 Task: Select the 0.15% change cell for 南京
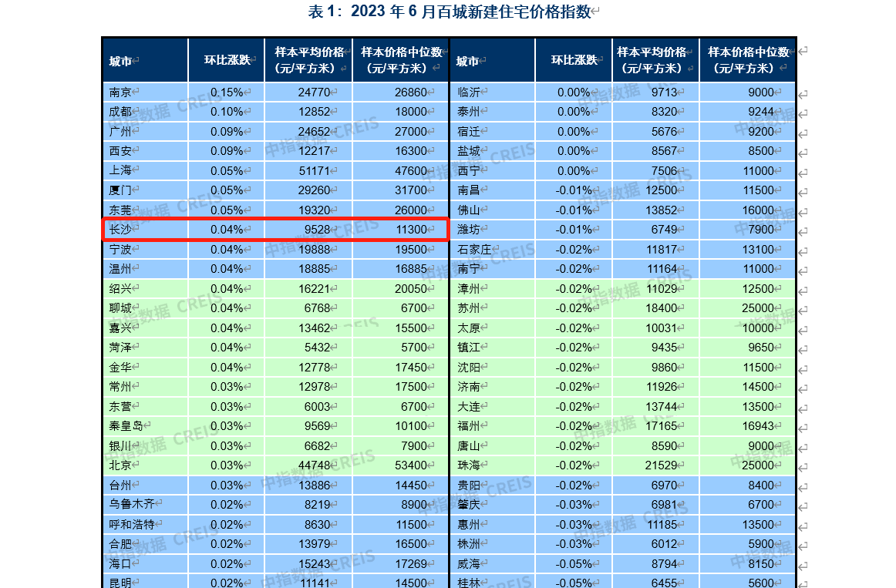[x=227, y=92]
